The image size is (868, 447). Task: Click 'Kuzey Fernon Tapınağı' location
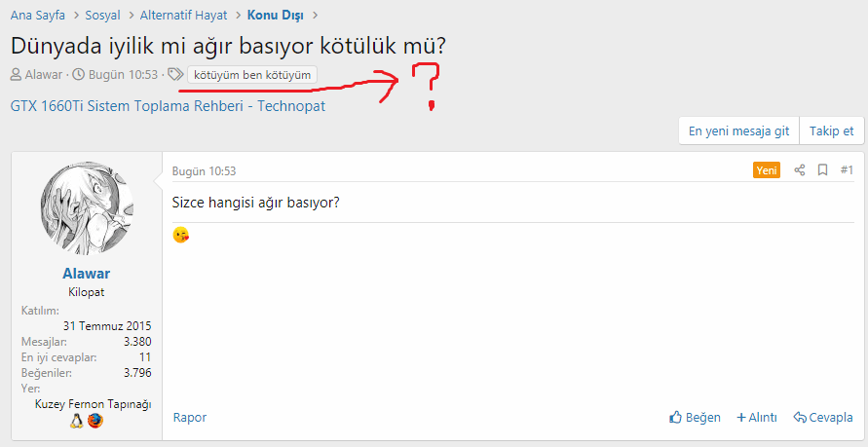tap(93, 404)
